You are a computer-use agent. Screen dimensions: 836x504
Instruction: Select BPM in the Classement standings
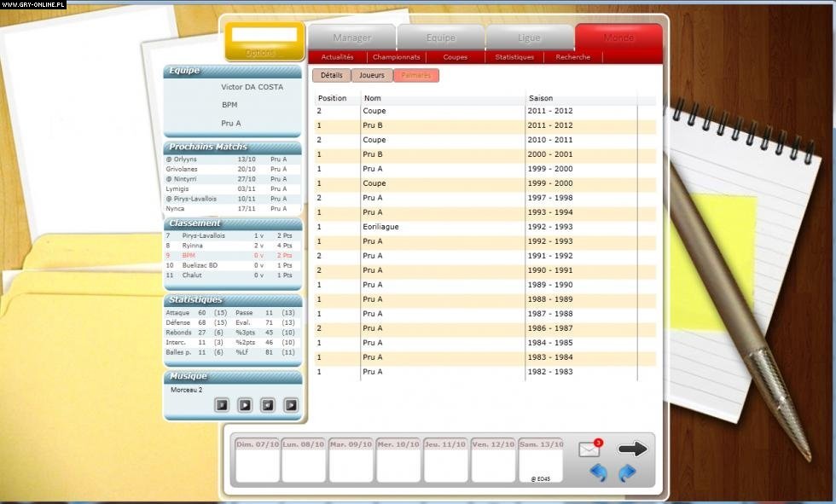(x=189, y=253)
